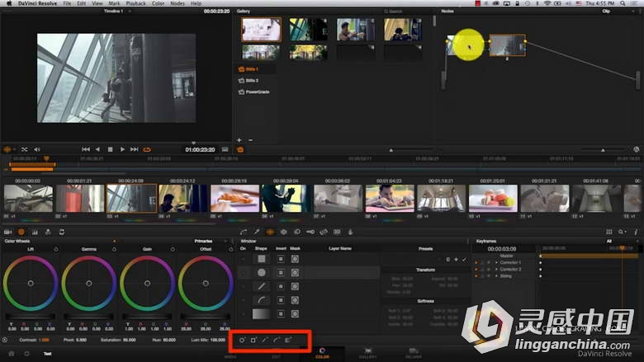Toggle the loop playback button

click(147, 149)
